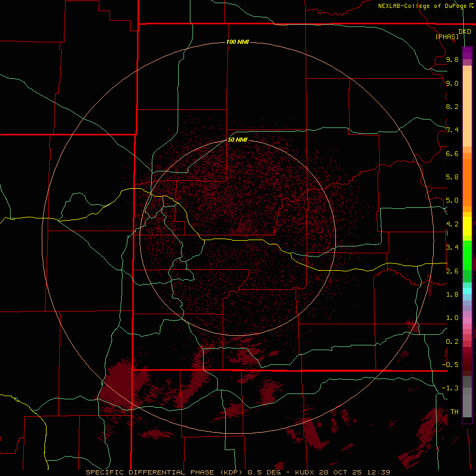The width and height of the screenshot is (476, 476).
Task: Select the 9.0 value on the scale
Action: click(x=452, y=83)
